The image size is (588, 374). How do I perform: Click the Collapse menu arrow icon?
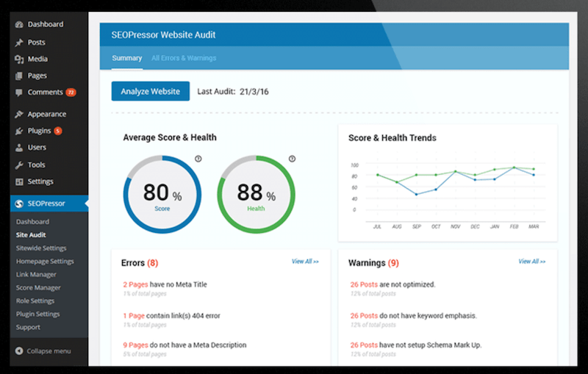[x=19, y=351]
